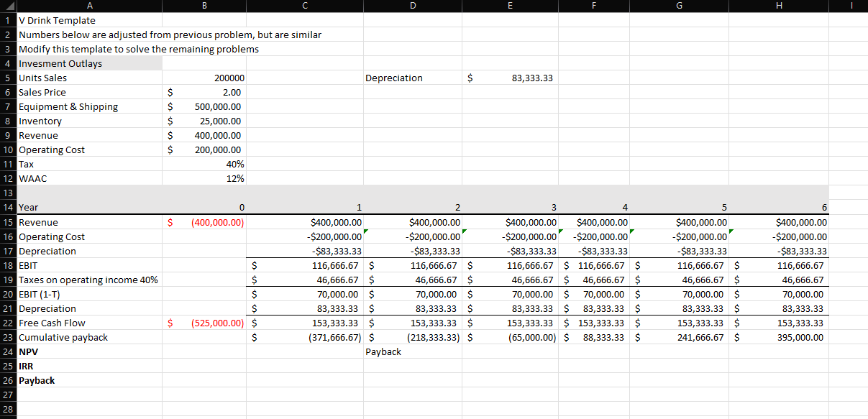Select column E by its header
This screenshot has height=419, width=868.
click(x=510, y=6)
